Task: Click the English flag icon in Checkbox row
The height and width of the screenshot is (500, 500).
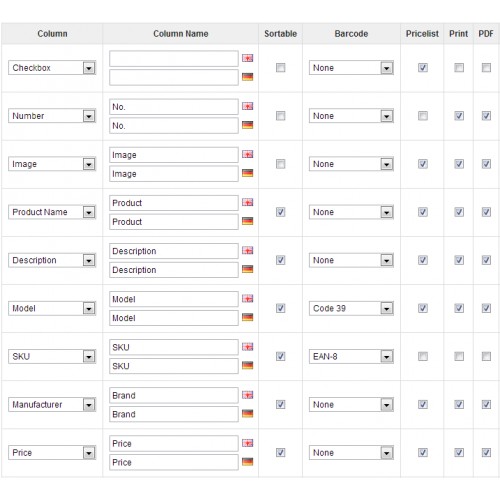Action: (x=247, y=58)
